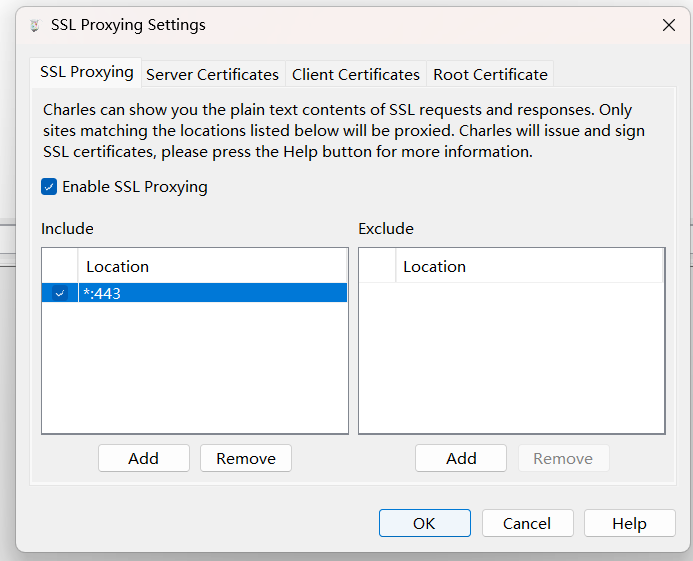Add a new Include location
This screenshot has width=693, height=561.
coord(144,458)
